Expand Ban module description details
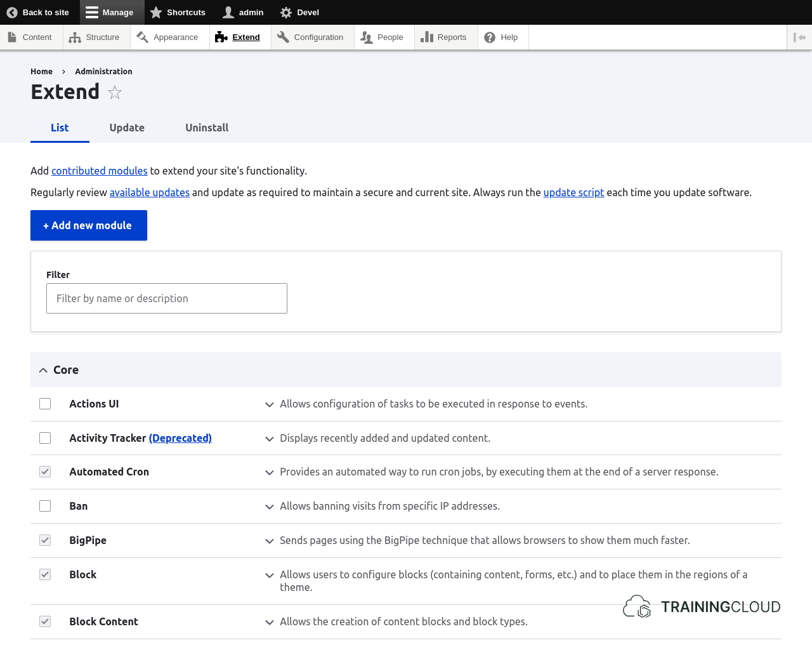 click(270, 507)
